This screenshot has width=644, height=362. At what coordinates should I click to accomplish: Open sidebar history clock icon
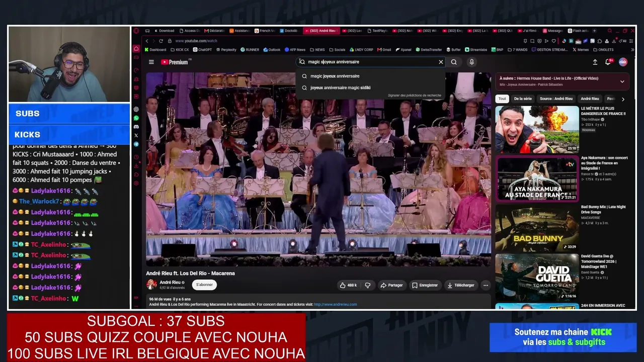(x=136, y=157)
